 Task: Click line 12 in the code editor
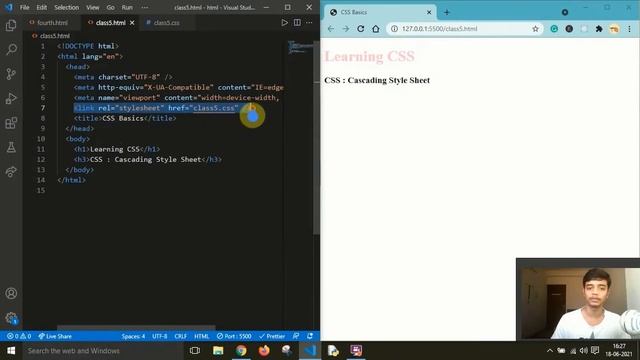pos(147,160)
